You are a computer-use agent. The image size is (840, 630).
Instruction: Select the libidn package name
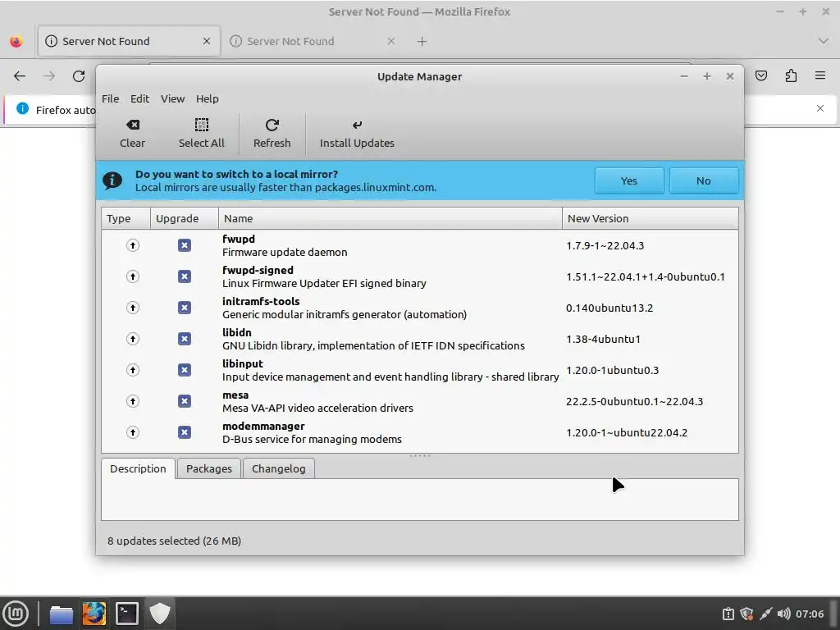[x=237, y=332]
